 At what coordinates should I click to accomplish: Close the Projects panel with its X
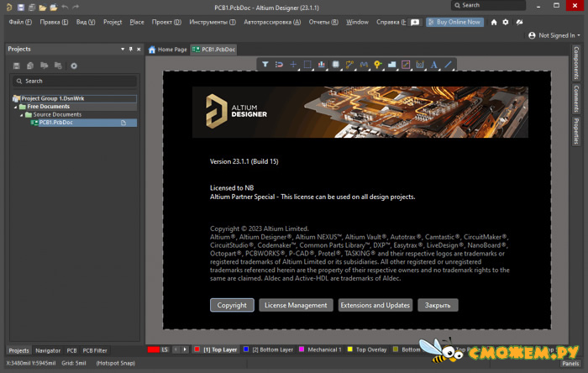coord(139,49)
